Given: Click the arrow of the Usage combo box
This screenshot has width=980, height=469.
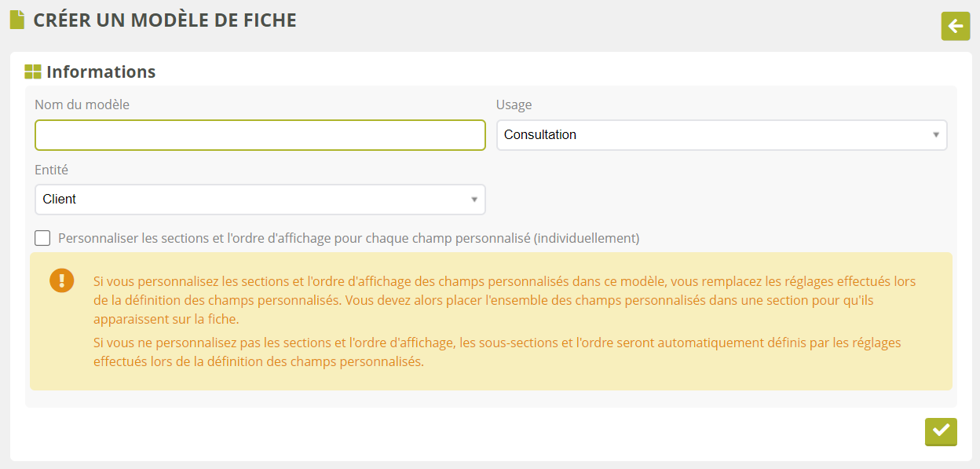Looking at the screenshot, I should click(x=935, y=135).
